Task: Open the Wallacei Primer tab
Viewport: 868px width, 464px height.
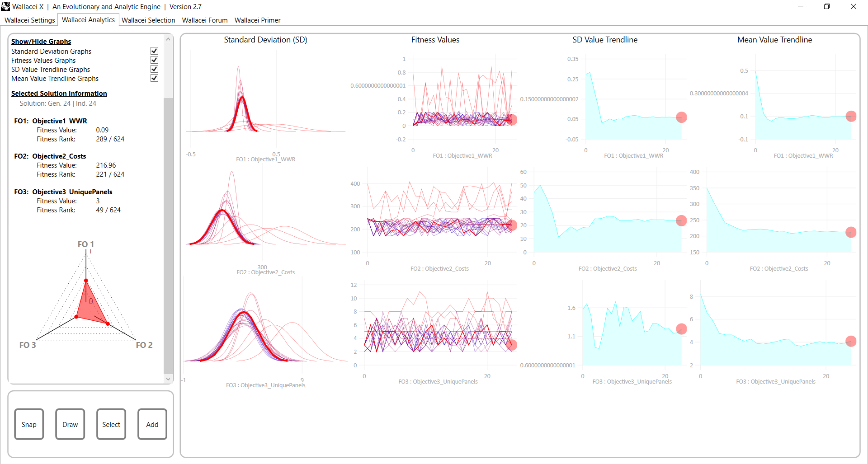Action: point(257,20)
